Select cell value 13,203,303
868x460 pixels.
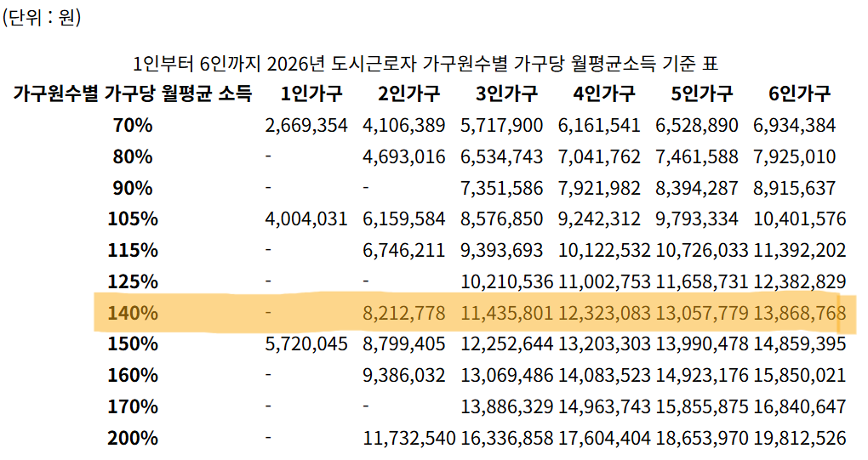tap(604, 344)
